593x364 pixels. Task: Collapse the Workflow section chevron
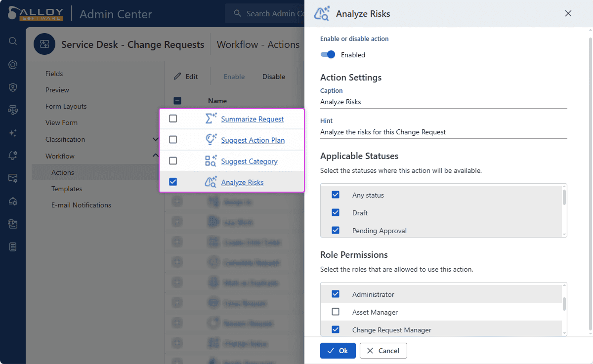156,156
